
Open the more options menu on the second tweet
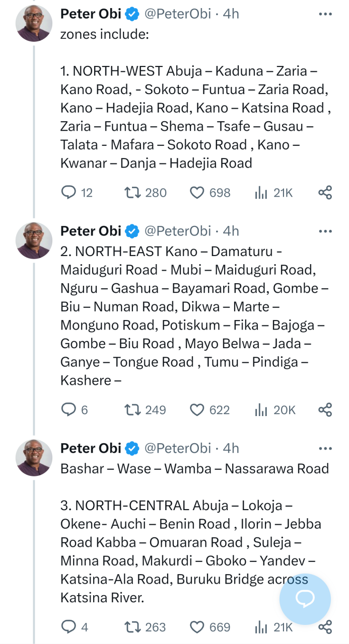click(325, 230)
